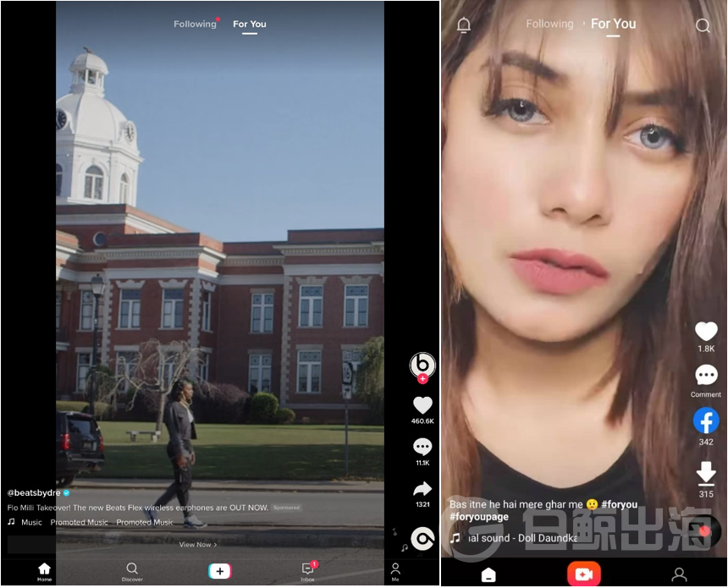Open Inbox with notification badge

tap(308, 571)
